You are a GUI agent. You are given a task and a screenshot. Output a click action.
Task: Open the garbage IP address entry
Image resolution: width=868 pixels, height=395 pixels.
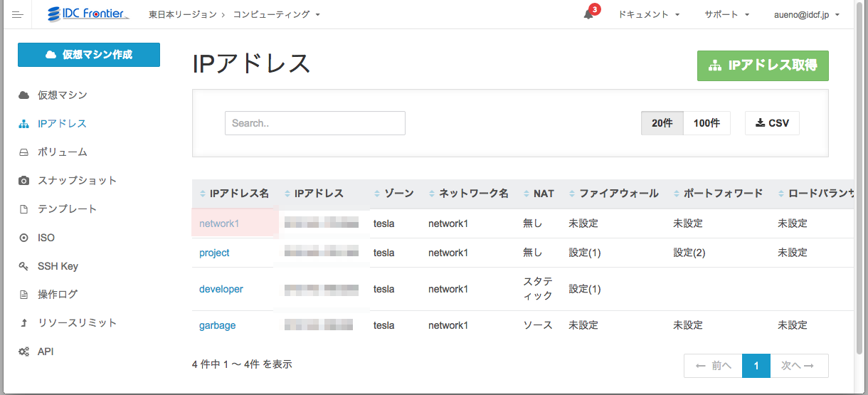[218, 325]
